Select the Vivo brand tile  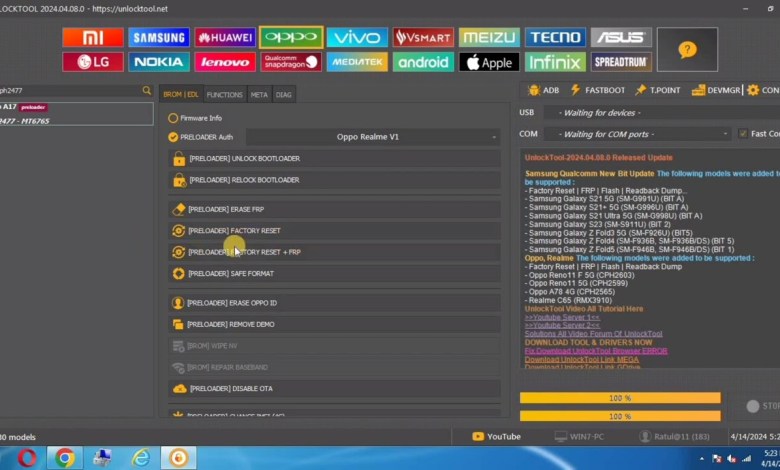357,37
